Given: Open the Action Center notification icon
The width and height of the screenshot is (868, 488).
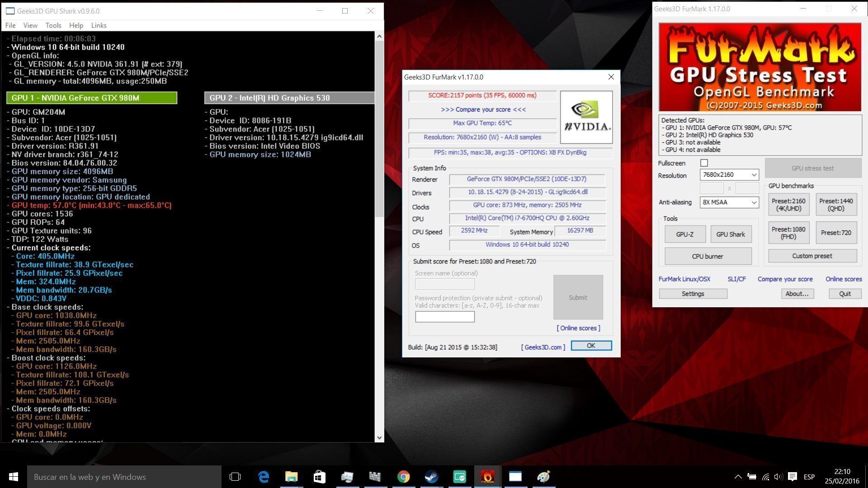Looking at the screenshot, I should (x=792, y=477).
